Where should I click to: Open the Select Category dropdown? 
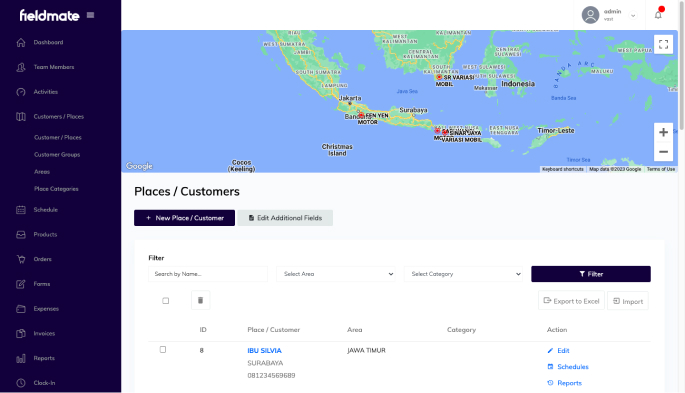(463, 274)
